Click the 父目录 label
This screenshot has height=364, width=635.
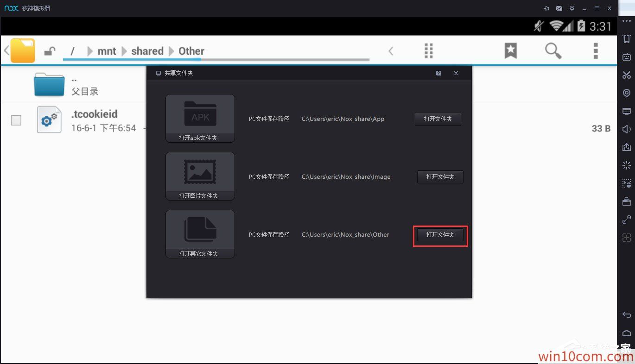[x=85, y=91]
